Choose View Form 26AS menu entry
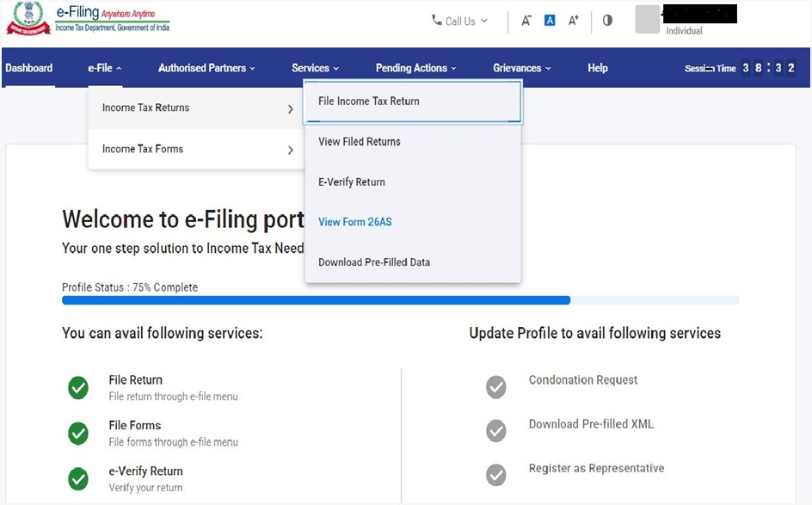The image size is (812, 505). tap(354, 222)
